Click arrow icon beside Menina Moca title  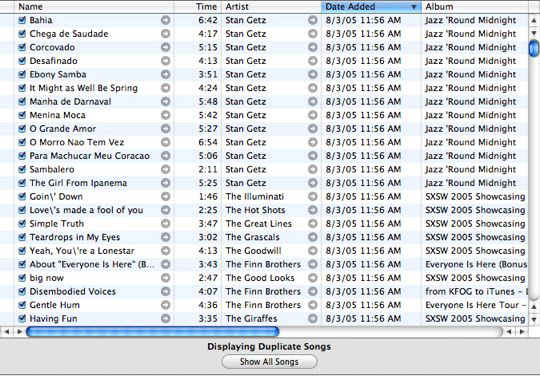point(166,115)
